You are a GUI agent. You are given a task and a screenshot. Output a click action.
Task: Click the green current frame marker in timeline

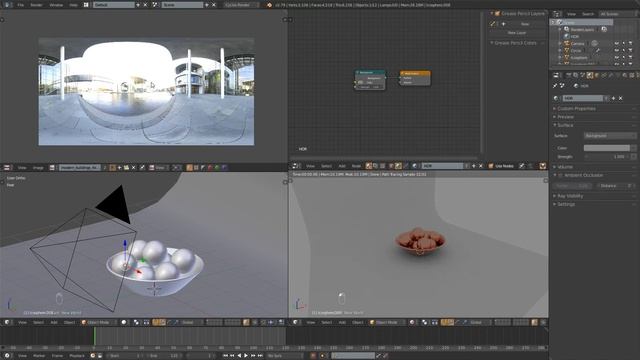coord(94,337)
